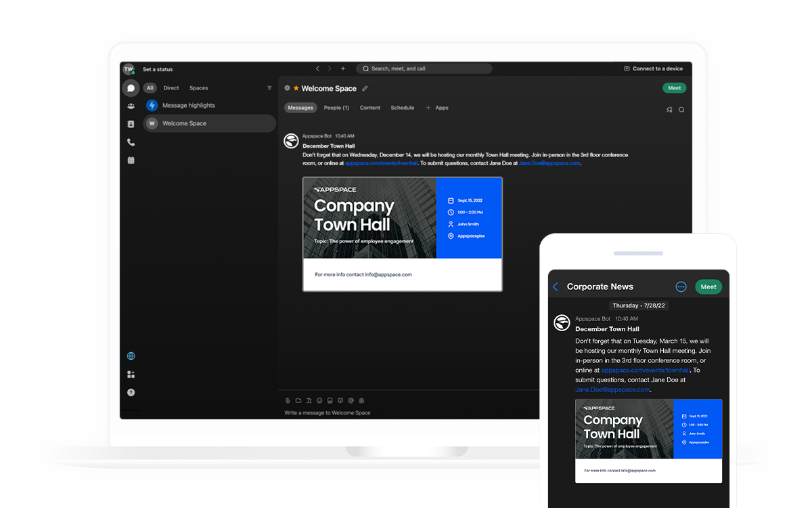812x508 pixels.
Task: Click the Search, meet, and call field
Action: point(424,68)
